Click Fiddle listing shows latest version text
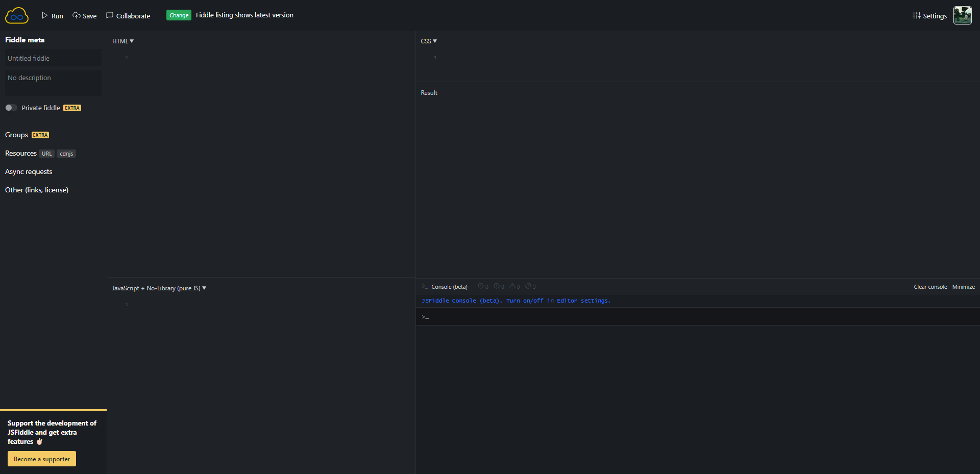The width and height of the screenshot is (980, 474). point(244,15)
